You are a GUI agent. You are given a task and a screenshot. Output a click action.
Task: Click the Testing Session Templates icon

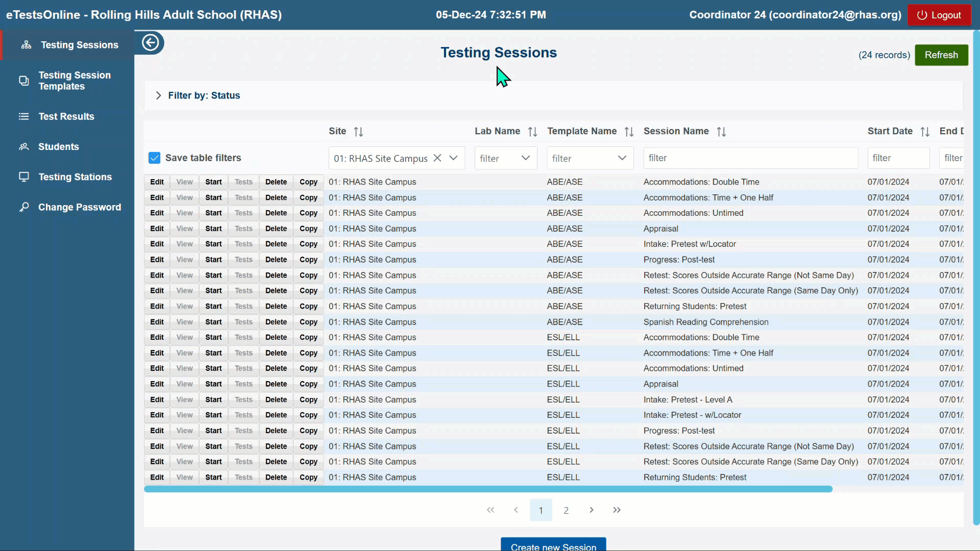24,81
